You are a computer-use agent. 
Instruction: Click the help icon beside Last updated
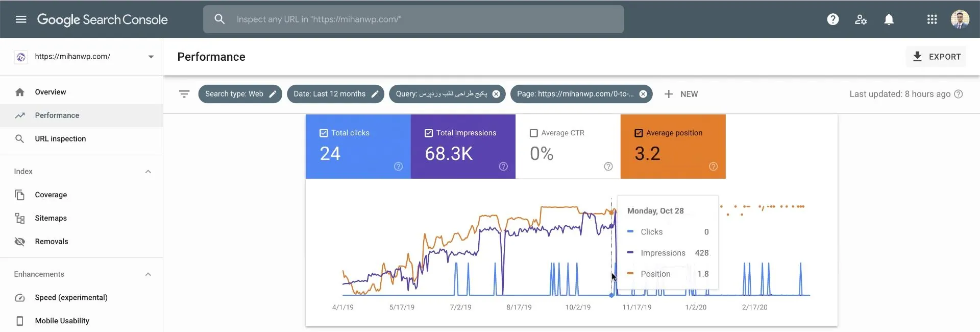tap(959, 94)
